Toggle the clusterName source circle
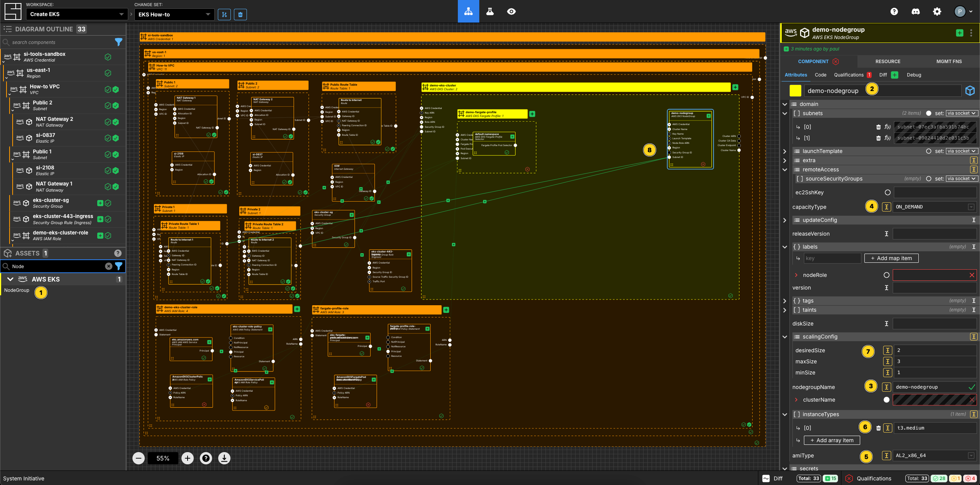Screen dimensions: 980x485 887,400
